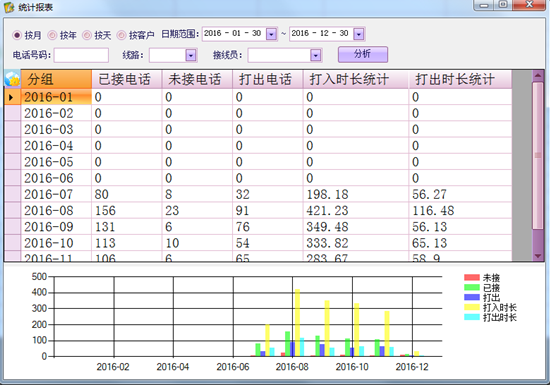This screenshot has width=550, height=385.
Task: Click the red 未接 legend swatch
Action: pos(472,278)
